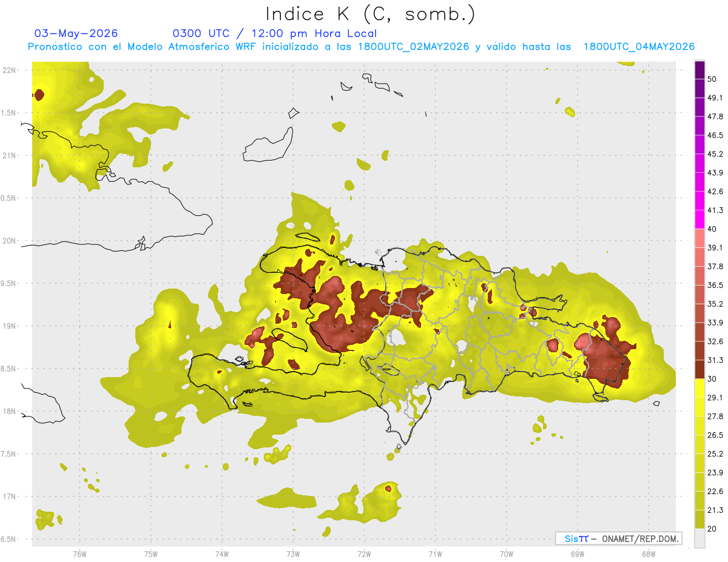Click the WRF model forecast subtitle text
Image resolution: width=728 pixels, height=562 pixels.
pyautogui.click(x=361, y=47)
